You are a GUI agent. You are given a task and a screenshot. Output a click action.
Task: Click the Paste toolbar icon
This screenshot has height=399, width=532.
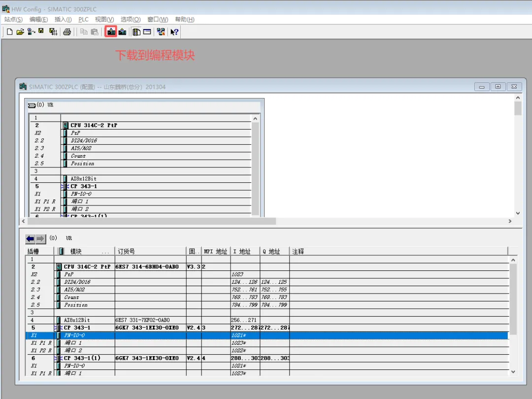point(95,32)
